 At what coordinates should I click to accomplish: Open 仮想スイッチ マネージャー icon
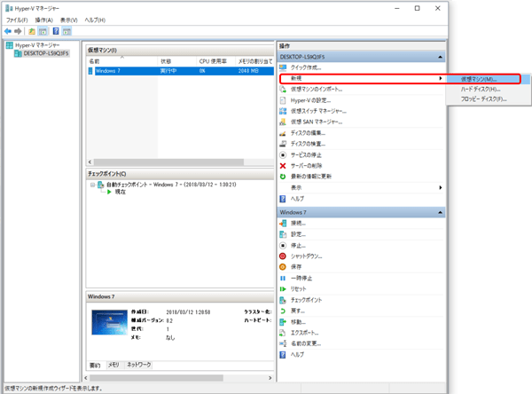(x=283, y=111)
